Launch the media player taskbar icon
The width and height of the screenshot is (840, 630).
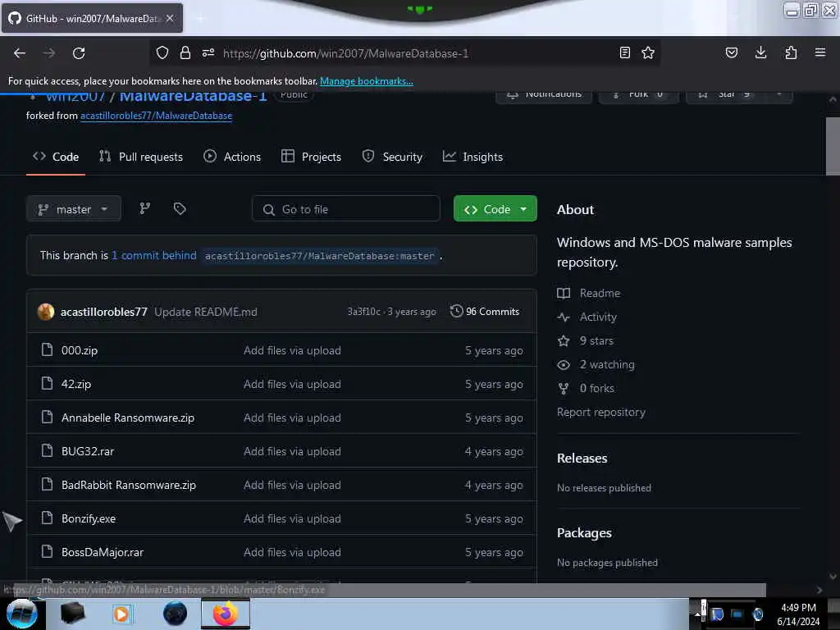pos(121,614)
